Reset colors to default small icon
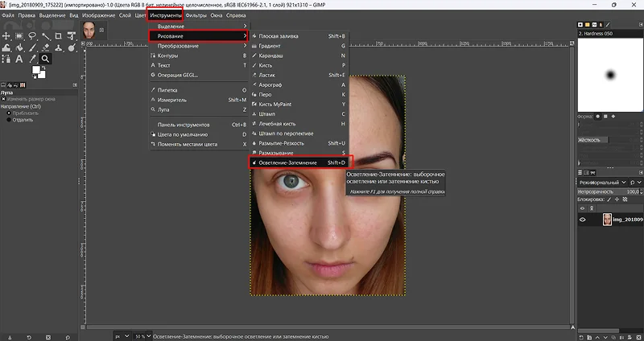This screenshot has height=341, width=644. point(35,76)
